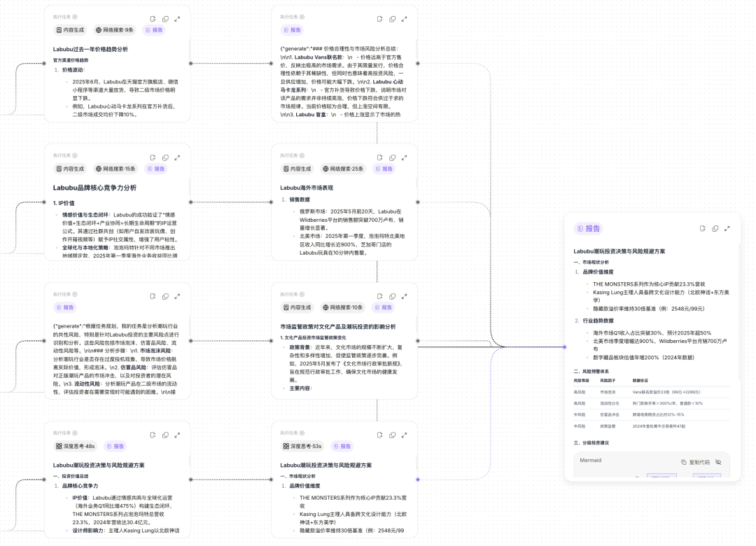Click 复制代码 in the Mermaid block

pyautogui.click(x=695, y=462)
